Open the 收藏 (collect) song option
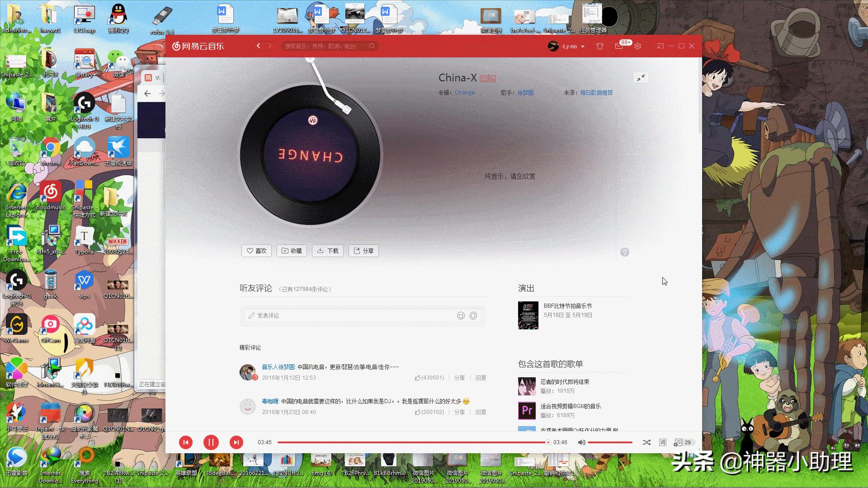This screenshot has width=868, height=488. click(292, 251)
